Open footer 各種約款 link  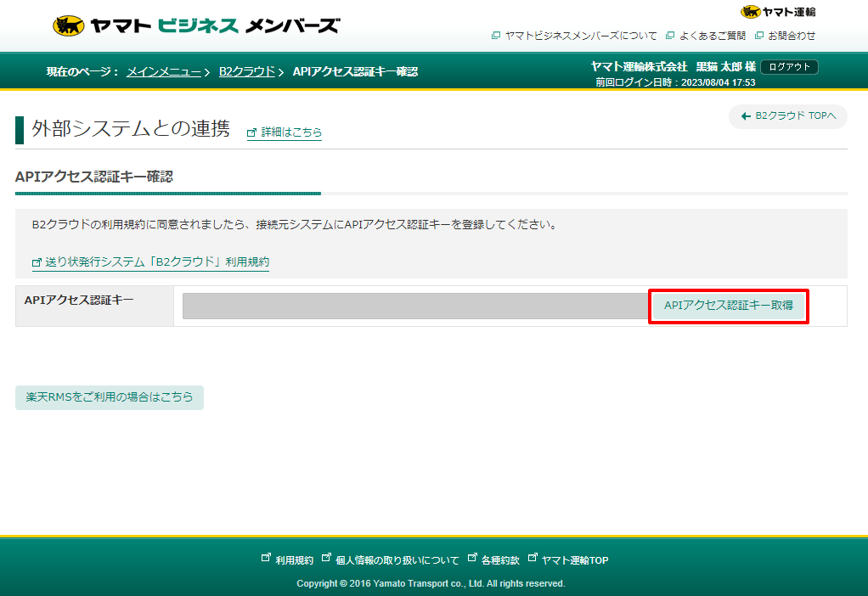click(499, 560)
